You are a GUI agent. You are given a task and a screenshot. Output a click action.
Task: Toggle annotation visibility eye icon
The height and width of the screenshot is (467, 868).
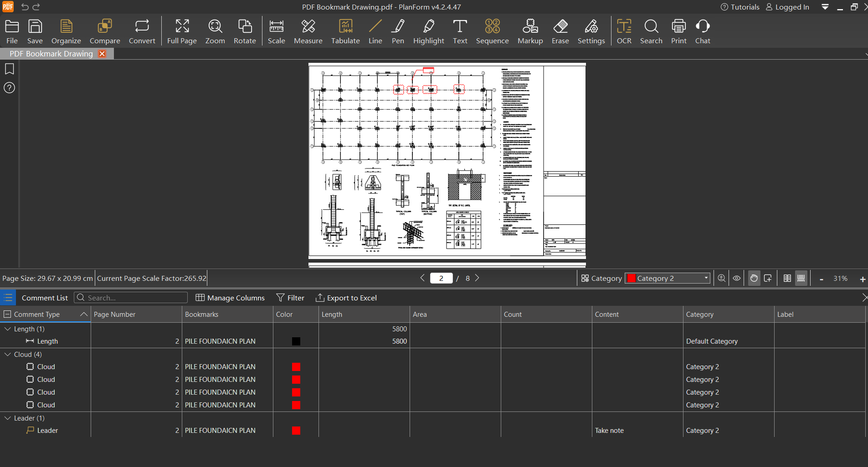737,278
